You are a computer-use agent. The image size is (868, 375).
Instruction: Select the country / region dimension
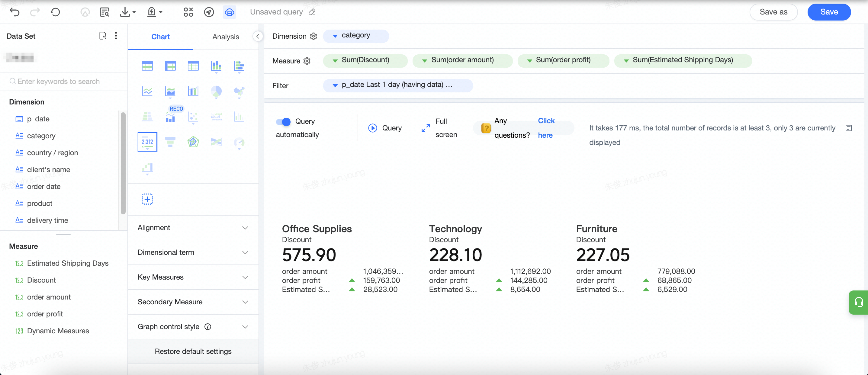(52, 153)
